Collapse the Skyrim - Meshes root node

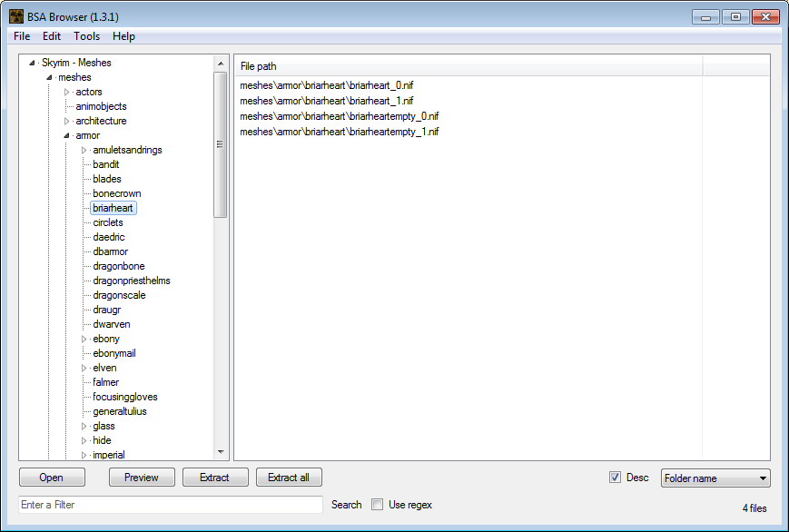pos(32,63)
